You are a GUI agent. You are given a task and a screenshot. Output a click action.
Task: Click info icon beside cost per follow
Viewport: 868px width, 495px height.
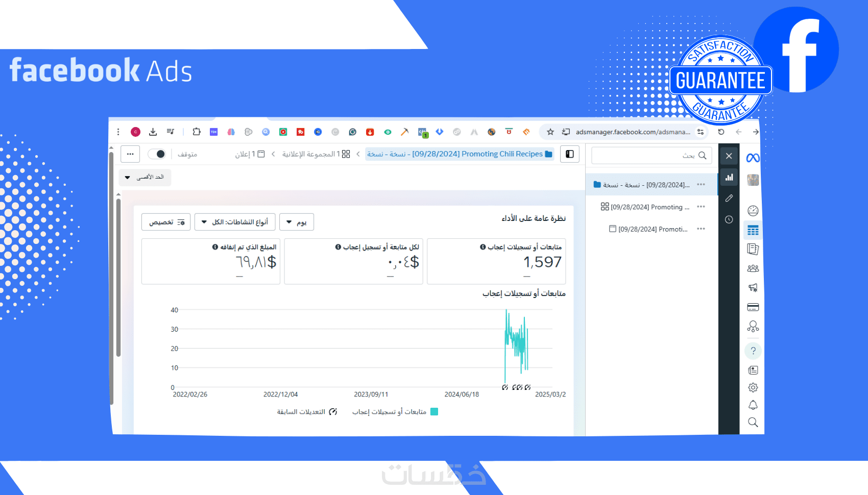338,247
